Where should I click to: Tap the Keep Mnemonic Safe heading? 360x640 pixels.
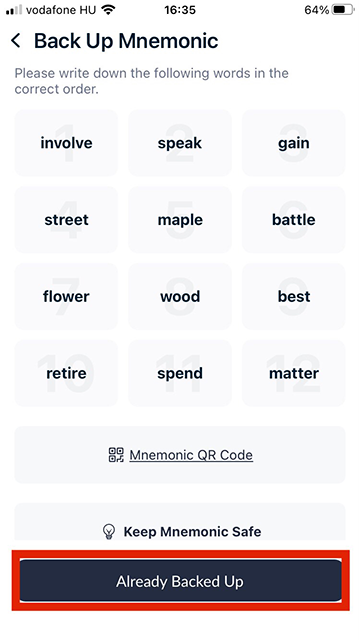(192, 531)
